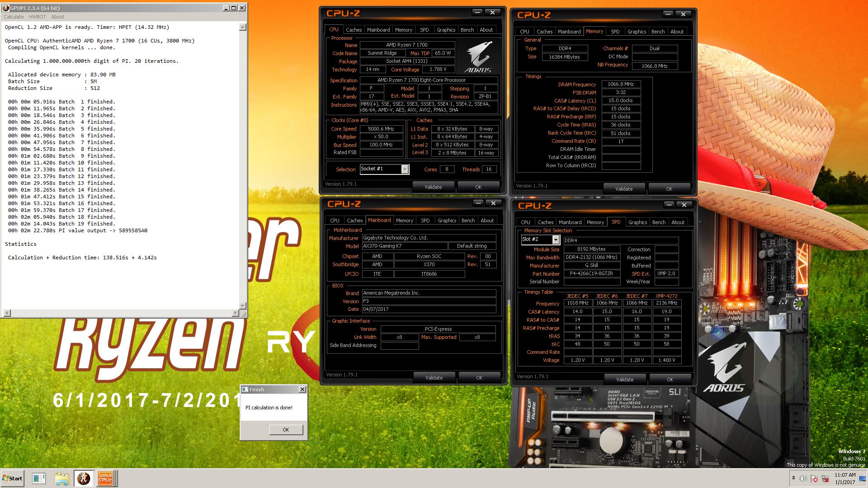Image resolution: width=868 pixels, height=488 pixels.
Task: Select the Core Voltage 1.788 V value
Action: (438, 70)
